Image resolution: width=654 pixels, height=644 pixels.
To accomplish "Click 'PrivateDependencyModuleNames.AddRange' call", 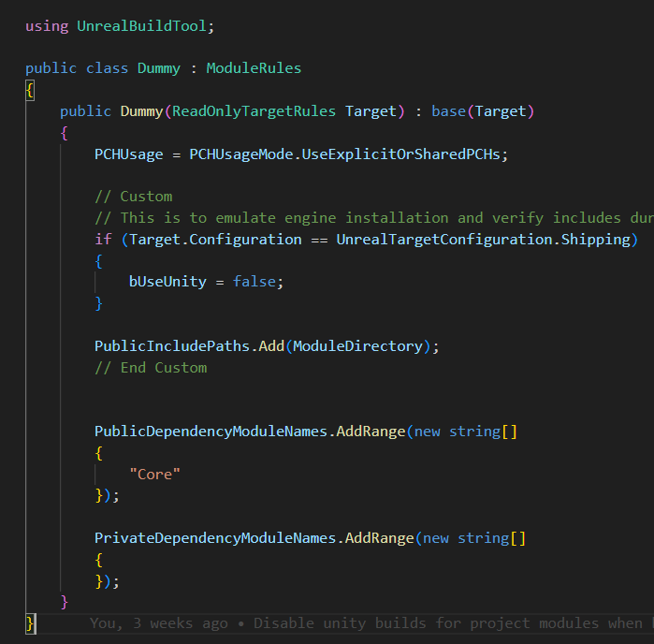I will [x=254, y=538].
